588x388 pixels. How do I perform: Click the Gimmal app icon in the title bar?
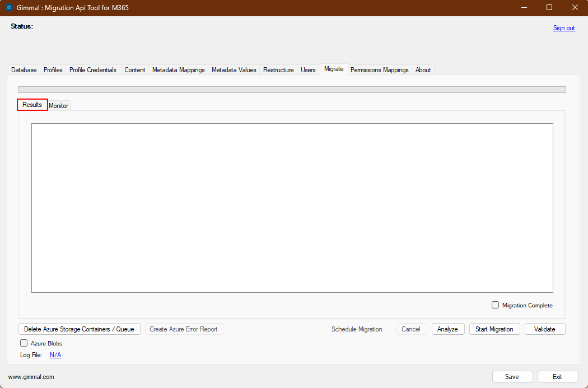pos(8,7)
